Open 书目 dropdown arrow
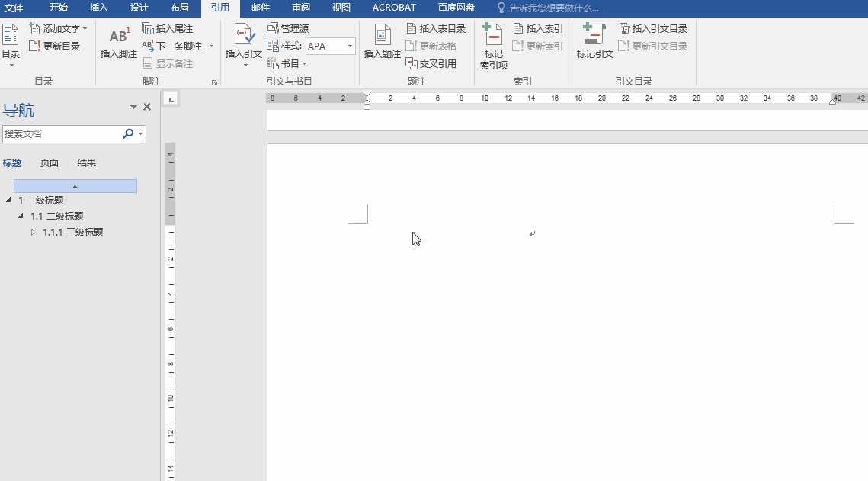This screenshot has height=481, width=868. [x=305, y=64]
